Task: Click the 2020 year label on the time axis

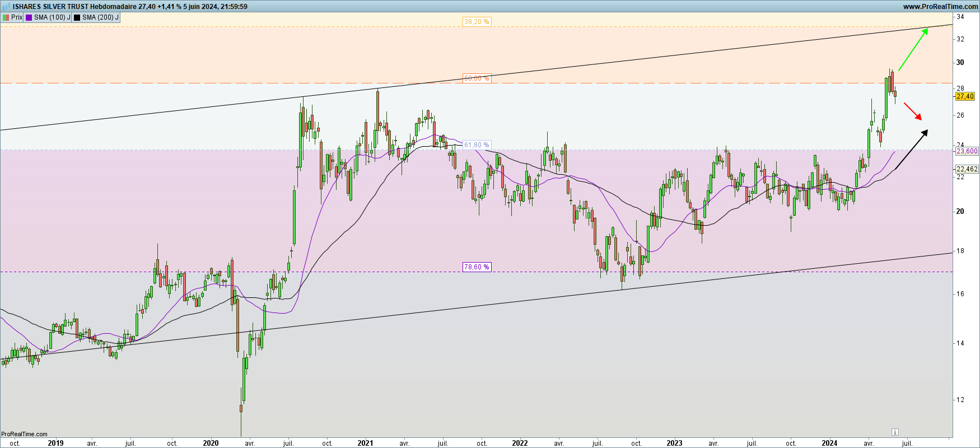Action: 211,443
